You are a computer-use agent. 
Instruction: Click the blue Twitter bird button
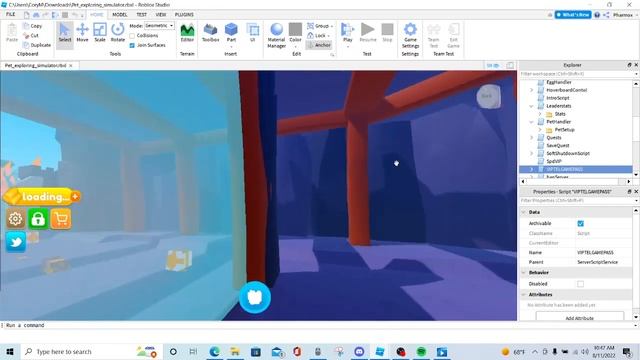tap(16, 242)
